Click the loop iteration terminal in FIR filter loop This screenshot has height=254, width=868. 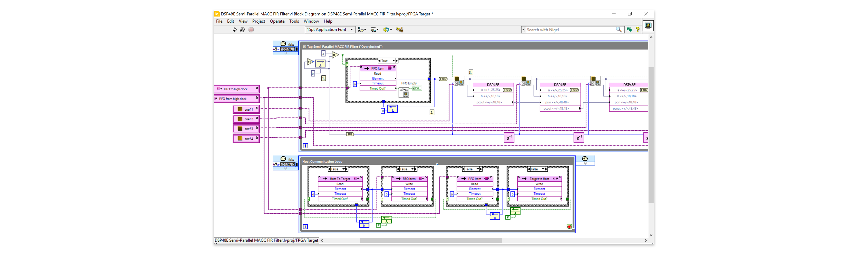(305, 146)
